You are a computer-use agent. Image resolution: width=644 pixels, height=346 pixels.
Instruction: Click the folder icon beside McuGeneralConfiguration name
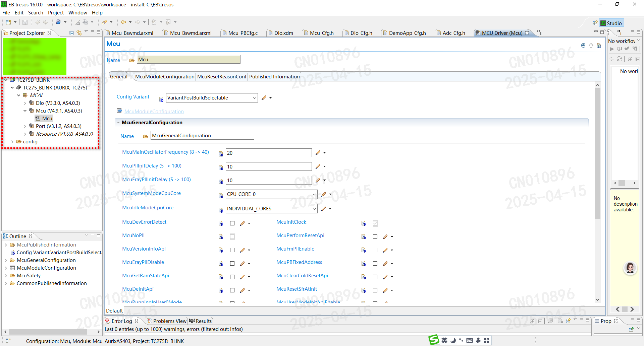pyautogui.click(x=146, y=136)
